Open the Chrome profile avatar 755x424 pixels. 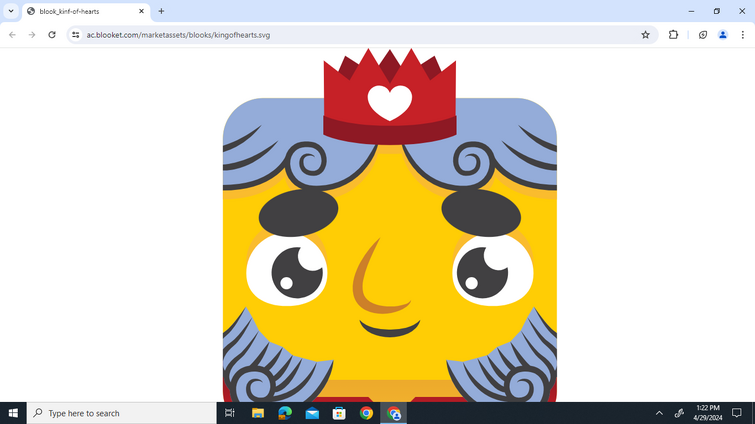pos(723,35)
